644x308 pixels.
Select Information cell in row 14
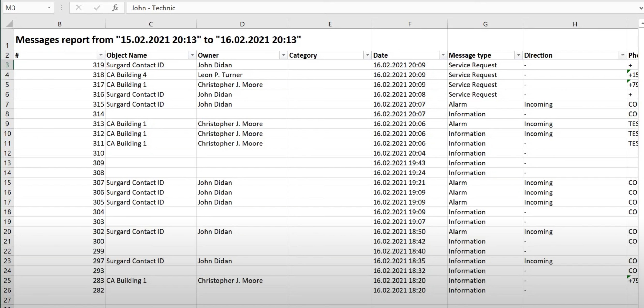coord(485,173)
